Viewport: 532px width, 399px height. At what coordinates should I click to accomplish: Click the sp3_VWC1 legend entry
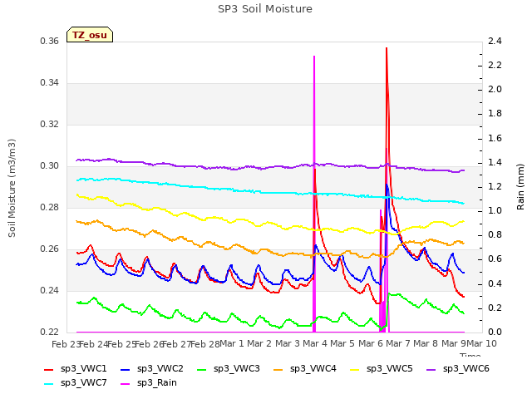click(x=76, y=368)
